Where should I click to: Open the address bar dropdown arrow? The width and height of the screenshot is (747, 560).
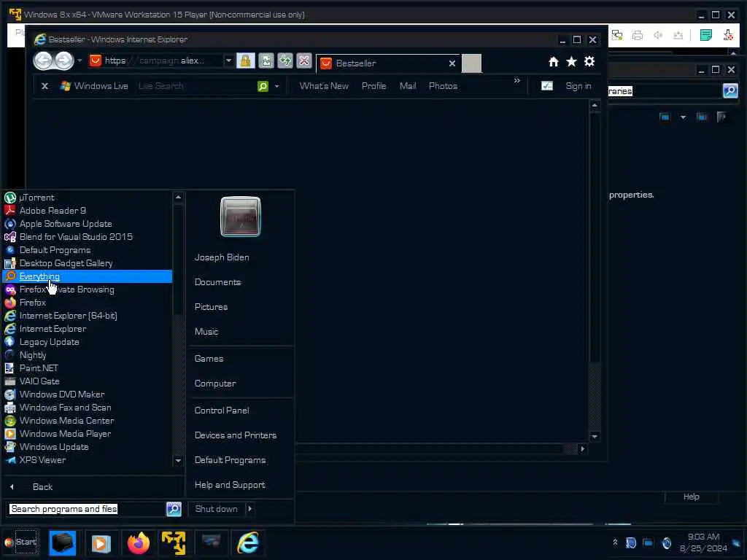(228, 61)
